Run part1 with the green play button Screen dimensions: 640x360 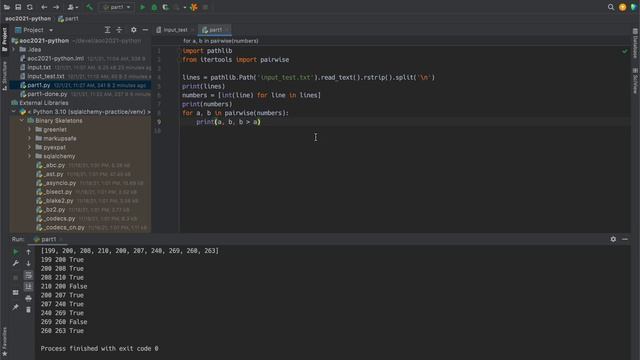(142, 7)
